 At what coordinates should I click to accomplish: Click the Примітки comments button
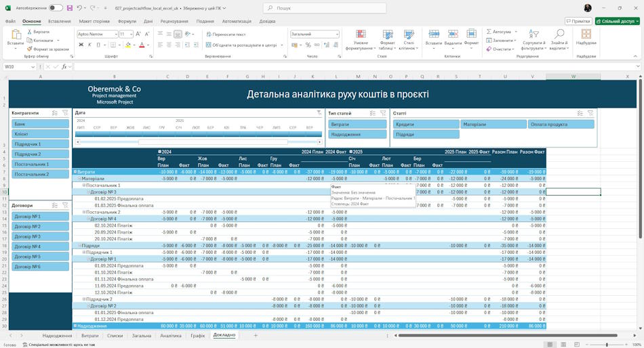pyautogui.click(x=578, y=21)
